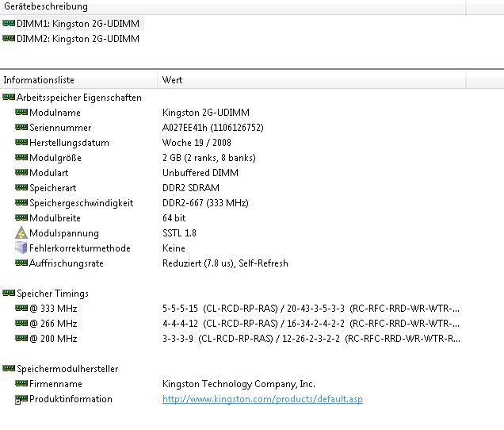Select the Speichergeschwindigkeit row label

(82, 203)
